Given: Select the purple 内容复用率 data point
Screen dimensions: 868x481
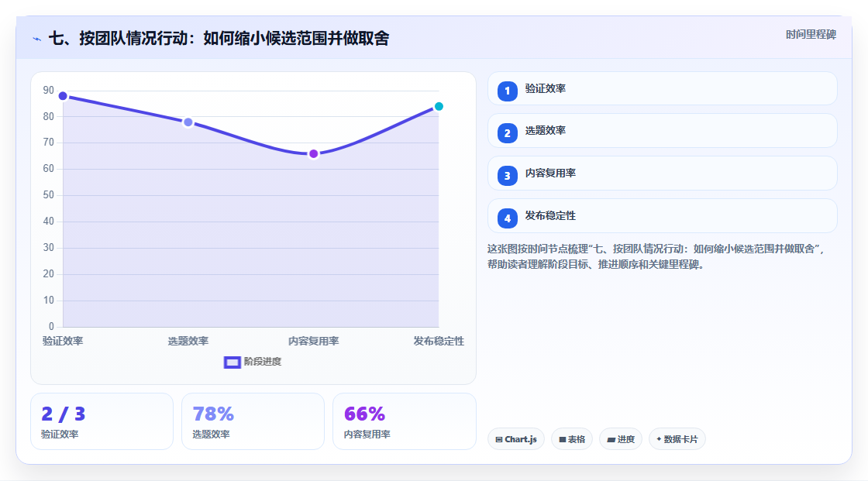Looking at the screenshot, I should pyautogui.click(x=313, y=153).
